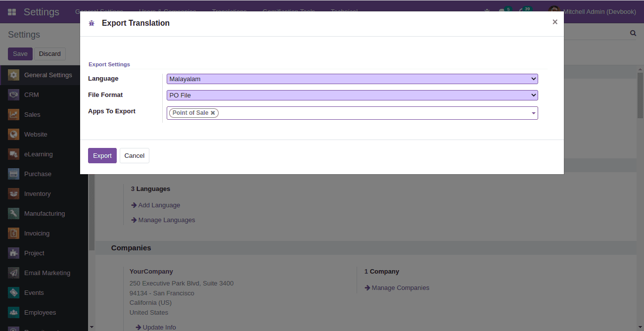Click the Manage Languages link
Image resolution: width=644 pixels, height=331 pixels.
pyautogui.click(x=163, y=220)
